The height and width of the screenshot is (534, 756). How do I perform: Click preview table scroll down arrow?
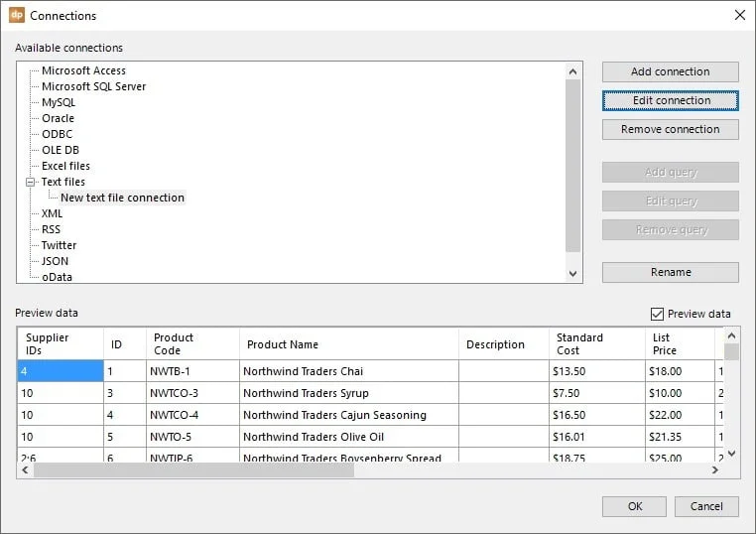[x=731, y=454]
